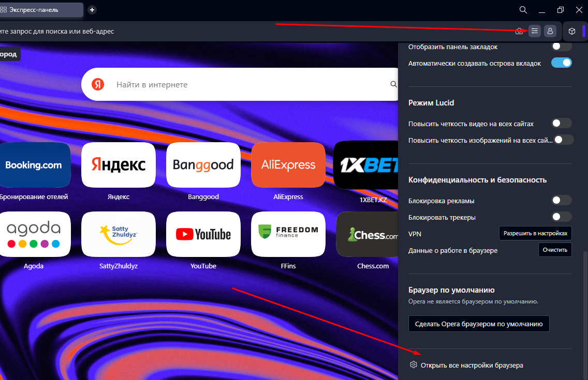Click the Yandex logo in the search box
The image size is (588, 380).
pos(98,84)
